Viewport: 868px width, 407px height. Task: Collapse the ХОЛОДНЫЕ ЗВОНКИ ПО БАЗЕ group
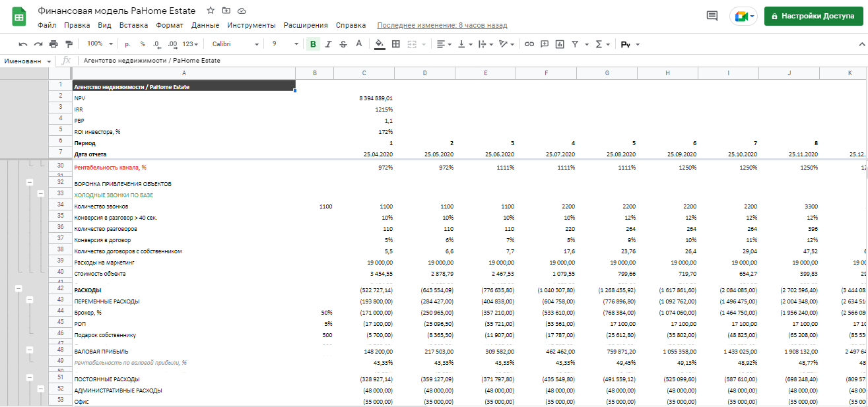(x=40, y=193)
